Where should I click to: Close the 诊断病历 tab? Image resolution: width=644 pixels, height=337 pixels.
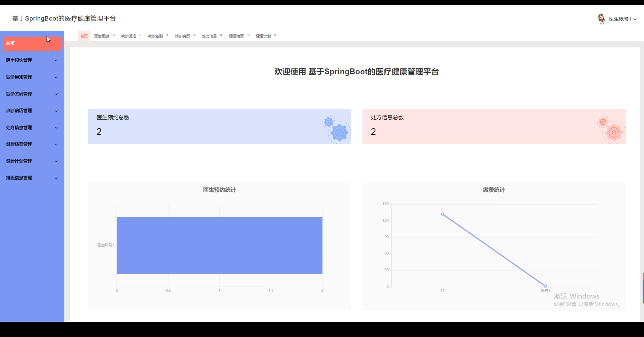[194, 35]
